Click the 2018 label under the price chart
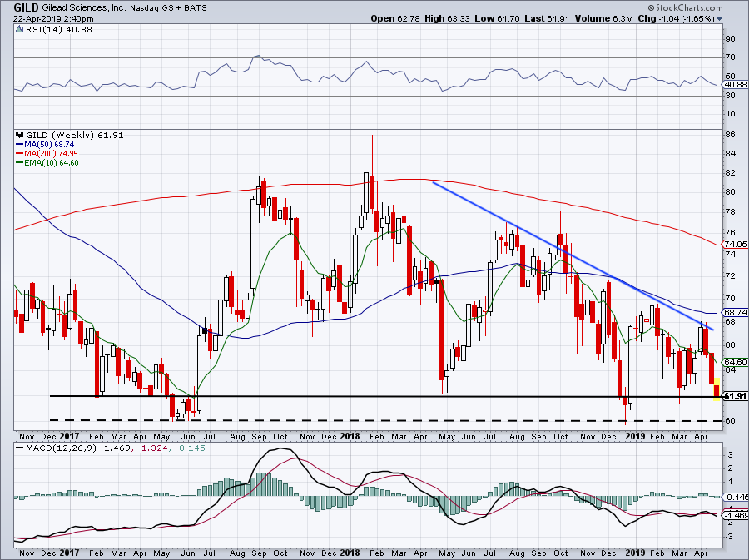 (x=350, y=436)
